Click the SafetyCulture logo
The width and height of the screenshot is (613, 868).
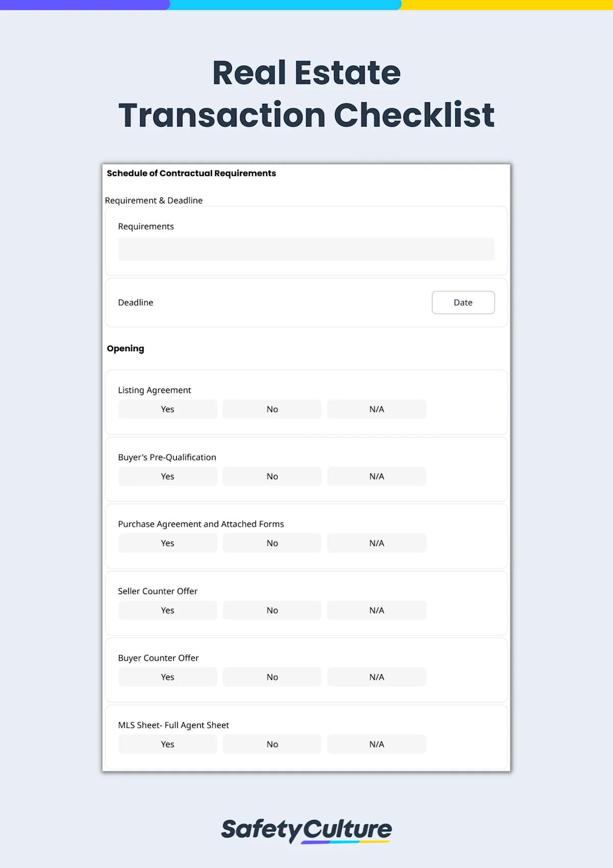coord(306,830)
